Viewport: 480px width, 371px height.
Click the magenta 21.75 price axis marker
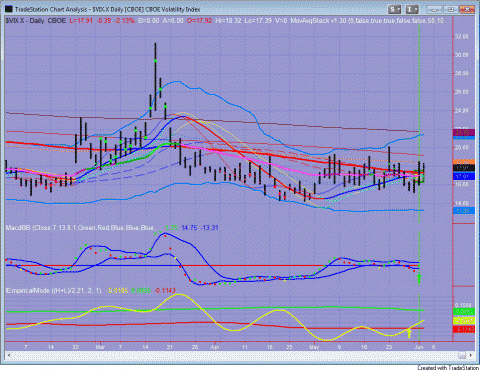(464, 133)
